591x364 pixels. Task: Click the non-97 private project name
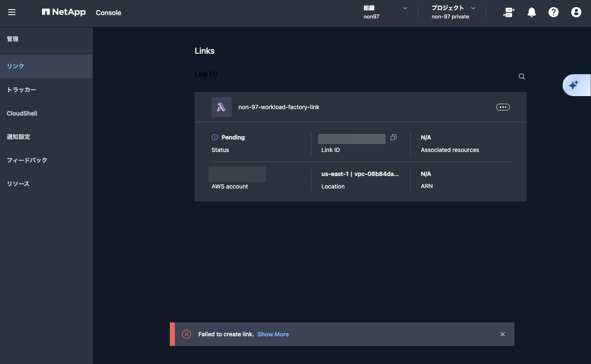pos(450,17)
